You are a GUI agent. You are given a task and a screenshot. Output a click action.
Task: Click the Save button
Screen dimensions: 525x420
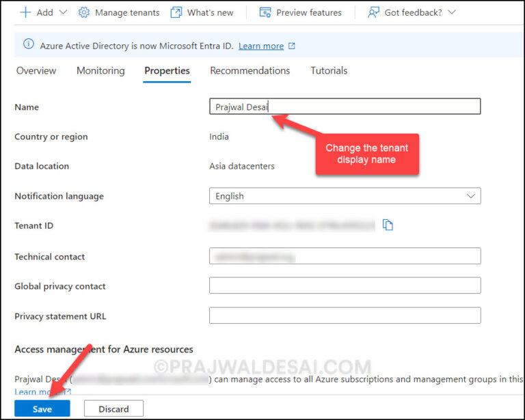[x=42, y=408]
